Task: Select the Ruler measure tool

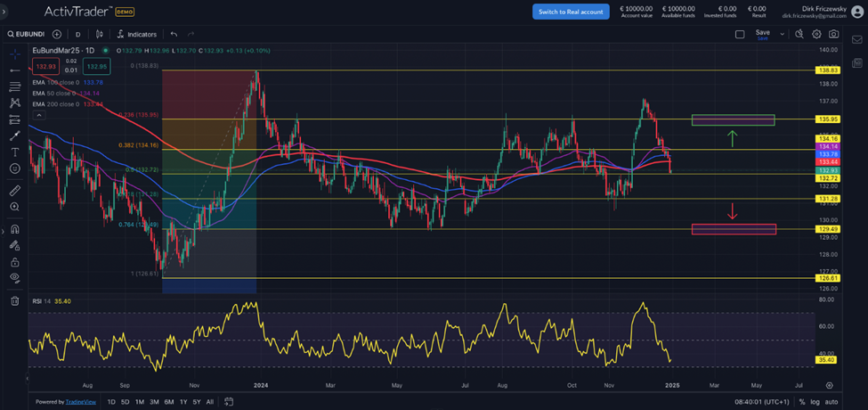Action: [x=14, y=191]
